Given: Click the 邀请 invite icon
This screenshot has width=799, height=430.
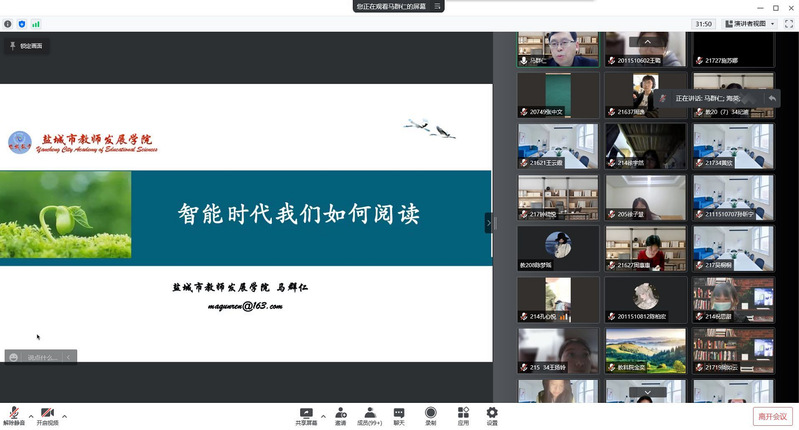Looking at the screenshot, I should pyautogui.click(x=341, y=414).
